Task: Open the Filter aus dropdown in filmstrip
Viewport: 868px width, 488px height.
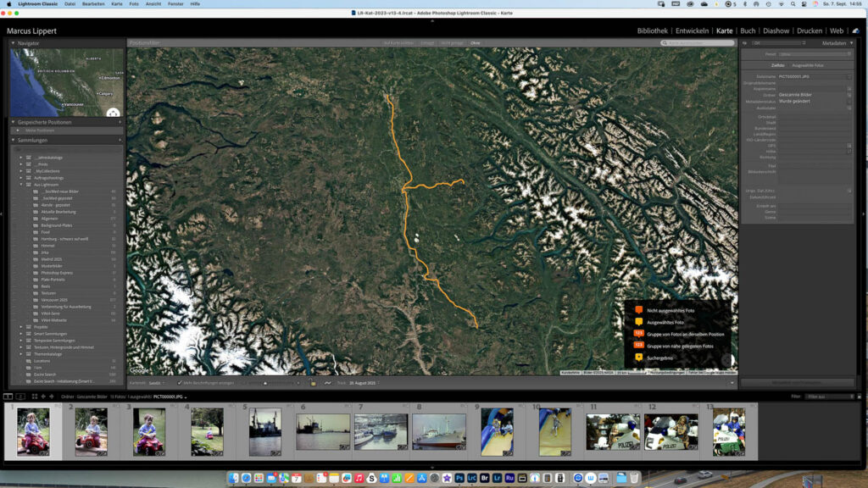Action: tap(830, 396)
